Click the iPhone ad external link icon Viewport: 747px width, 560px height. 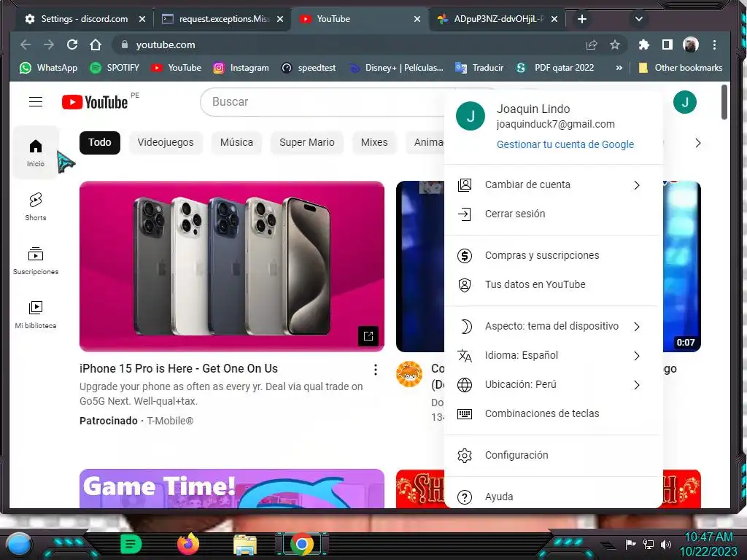(x=368, y=336)
